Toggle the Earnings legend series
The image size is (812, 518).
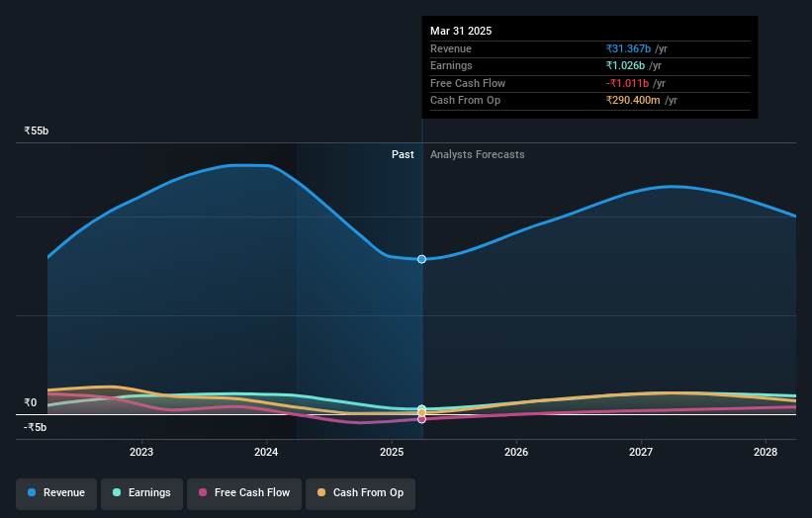click(x=141, y=493)
